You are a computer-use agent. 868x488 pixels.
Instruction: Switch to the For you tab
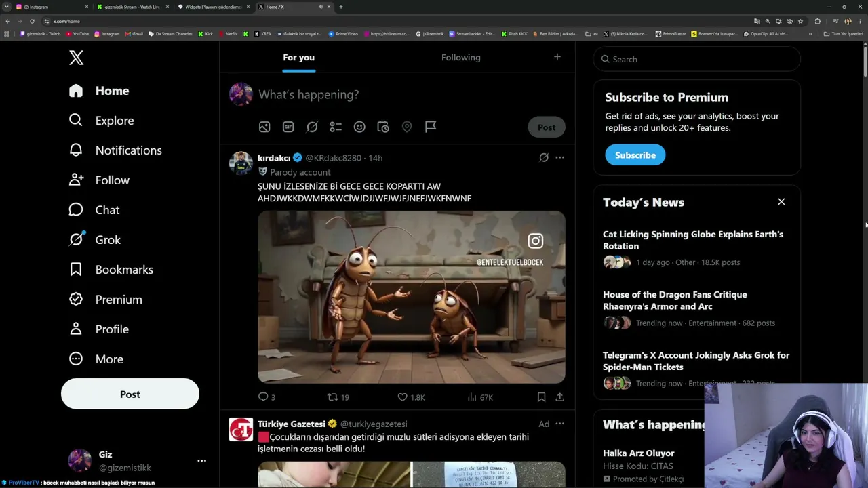298,58
